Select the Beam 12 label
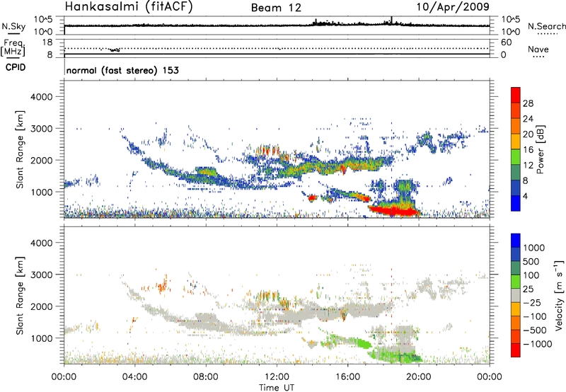 tap(276, 8)
